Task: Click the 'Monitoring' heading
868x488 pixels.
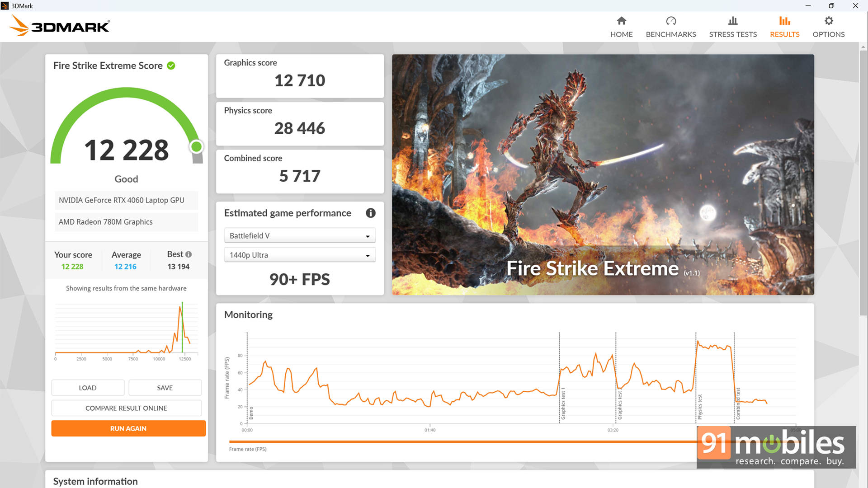Action: pyautogui.click(x=248, y=314)
